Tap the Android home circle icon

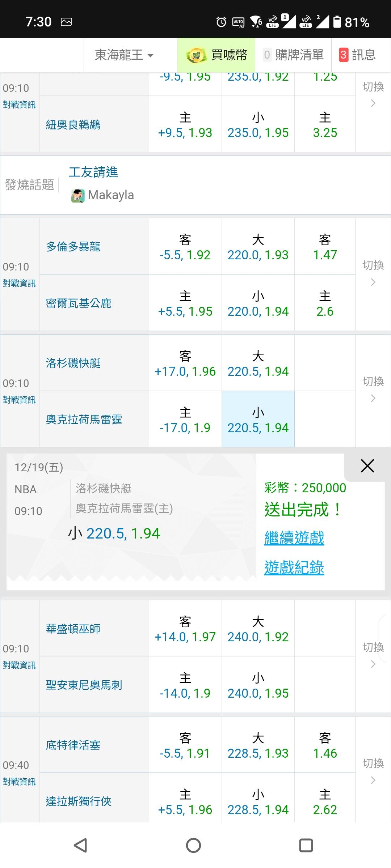click(x=193, y=845)
